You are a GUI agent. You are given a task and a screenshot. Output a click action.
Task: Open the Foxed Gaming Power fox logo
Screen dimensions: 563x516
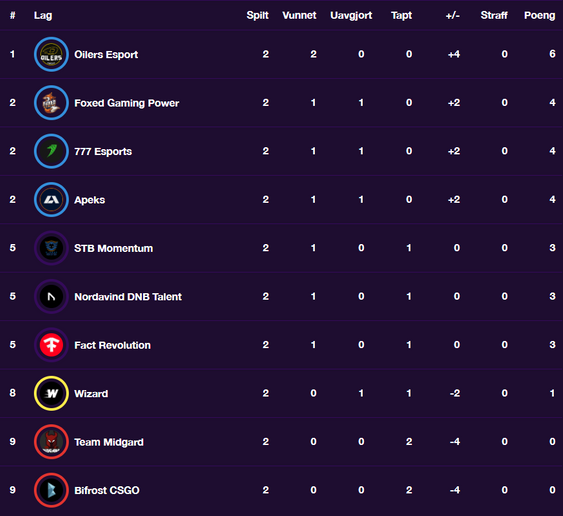coord(51,103)
